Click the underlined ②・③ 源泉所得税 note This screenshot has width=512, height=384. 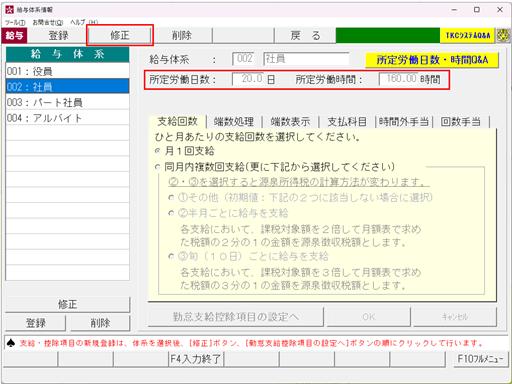click(299, 182)
